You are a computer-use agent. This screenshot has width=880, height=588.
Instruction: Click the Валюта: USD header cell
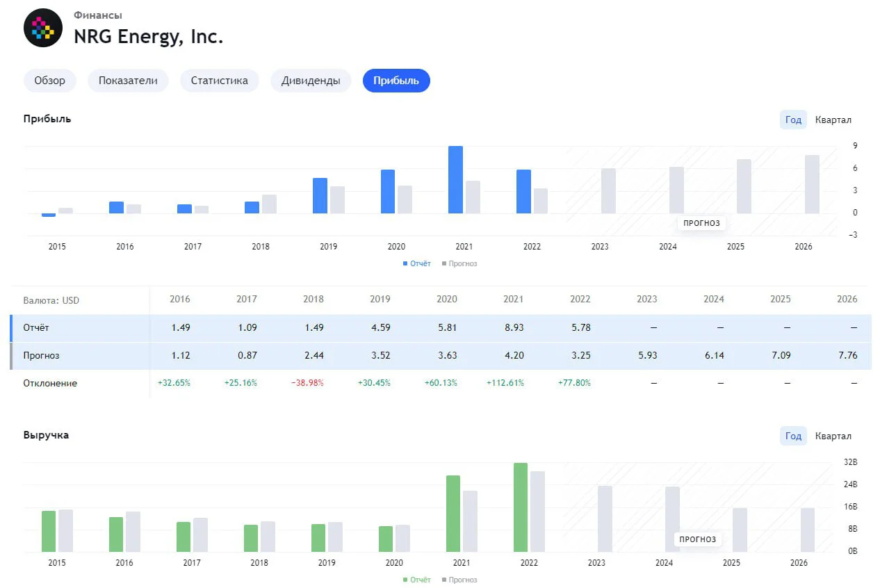click(51, 300)
